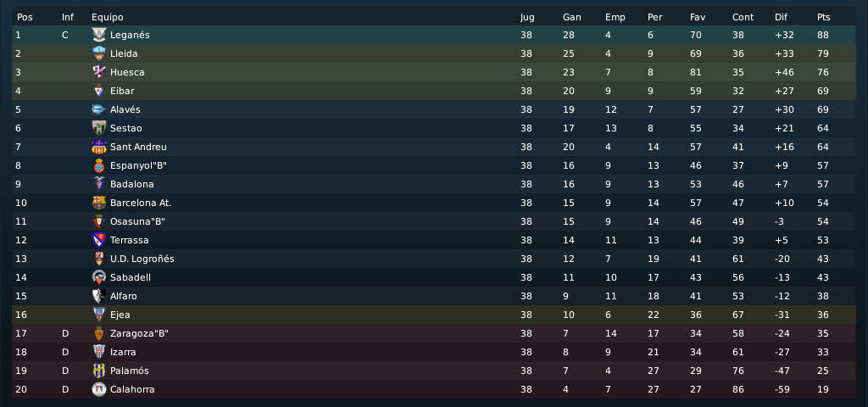The width and height of the screenshot is (868, 407).
Task: Select the Alavés crest icon
Action: coord(98,109)
